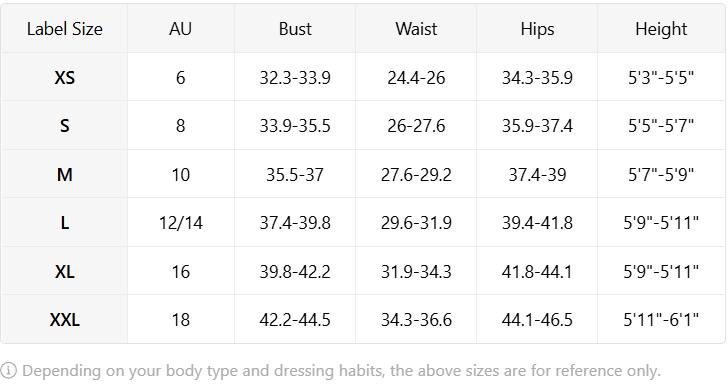
Task: Click the Bust column header
Action: point(295,29)
